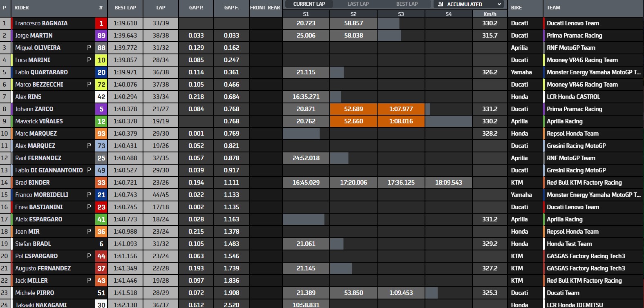Click the GAP P. column header
This screenshot has width=644, height=308.
point(196,8)
